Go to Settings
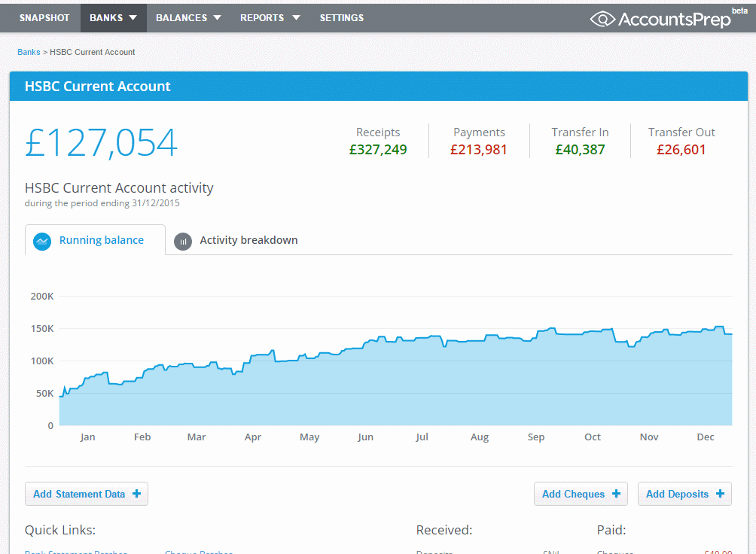This screenshot has height=554, width=756. tap(342, 18)
